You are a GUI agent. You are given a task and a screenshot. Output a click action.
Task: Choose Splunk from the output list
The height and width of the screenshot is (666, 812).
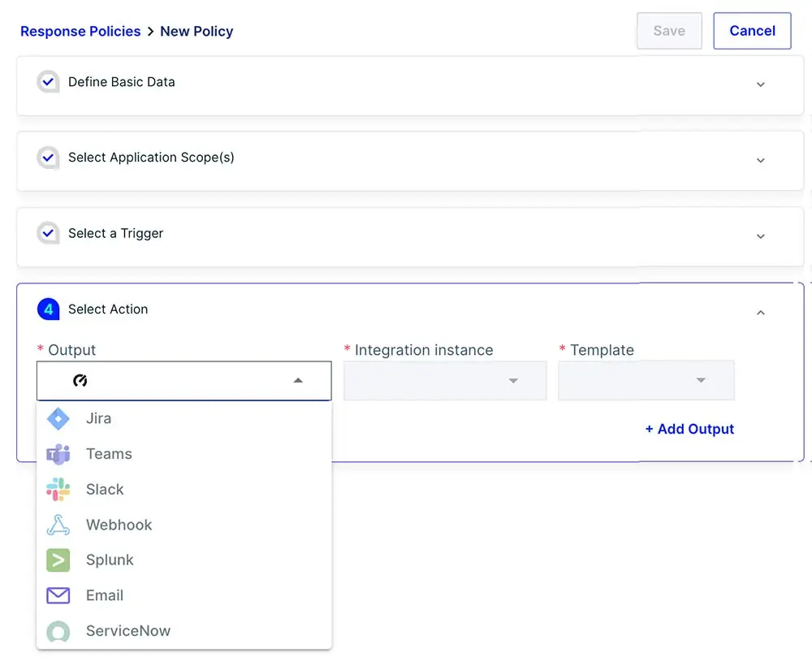coord(184,560)
